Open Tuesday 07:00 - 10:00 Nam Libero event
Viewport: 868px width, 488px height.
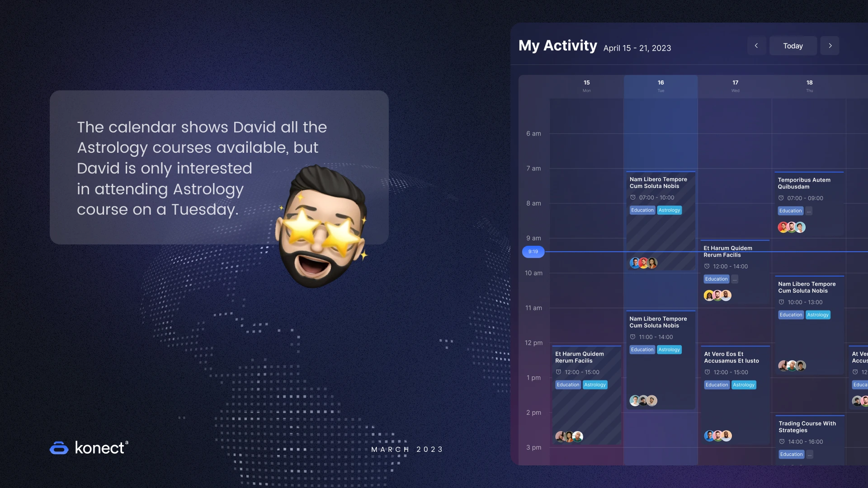point(660,221)
